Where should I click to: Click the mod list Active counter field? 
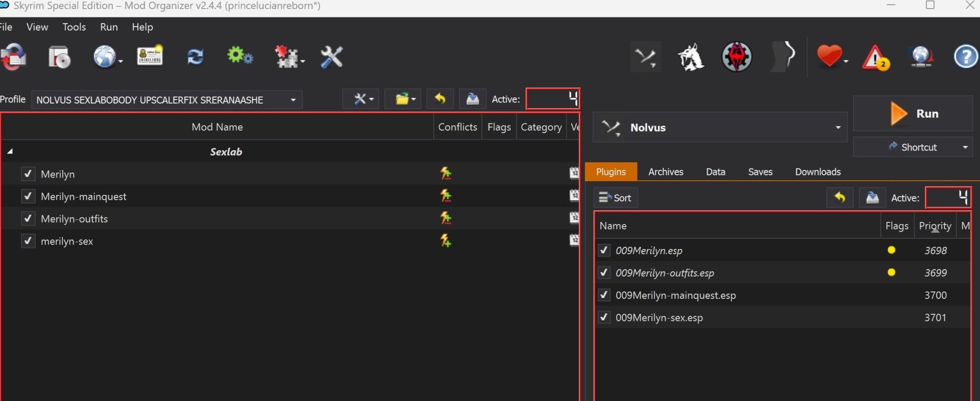[x=553, y=99]
